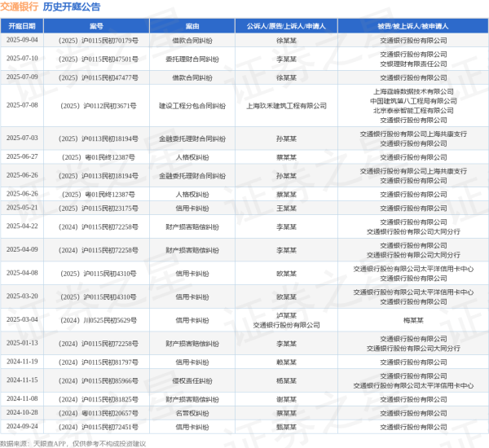
Task: Click plaintiff 杨某某
Action: [285, 380]
